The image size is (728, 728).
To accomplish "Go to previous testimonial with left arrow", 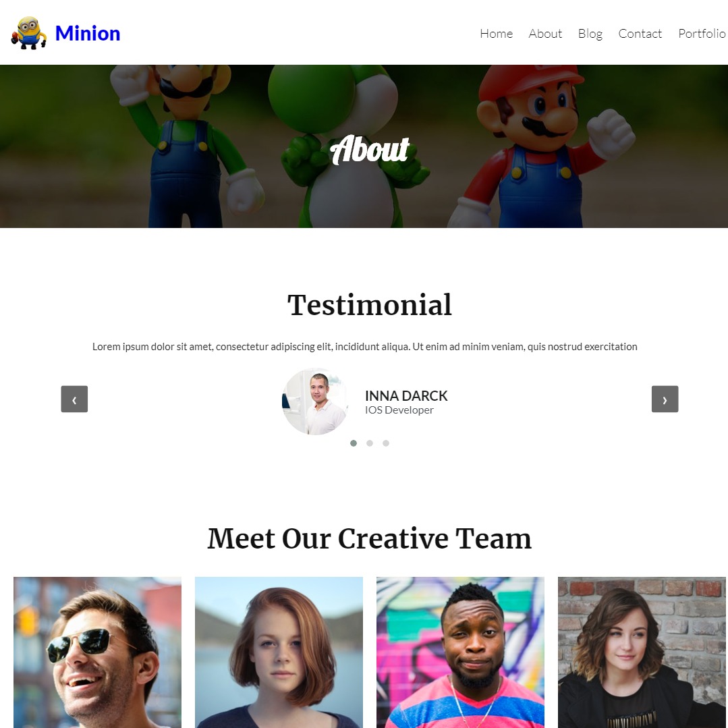I will click(74, 399).
